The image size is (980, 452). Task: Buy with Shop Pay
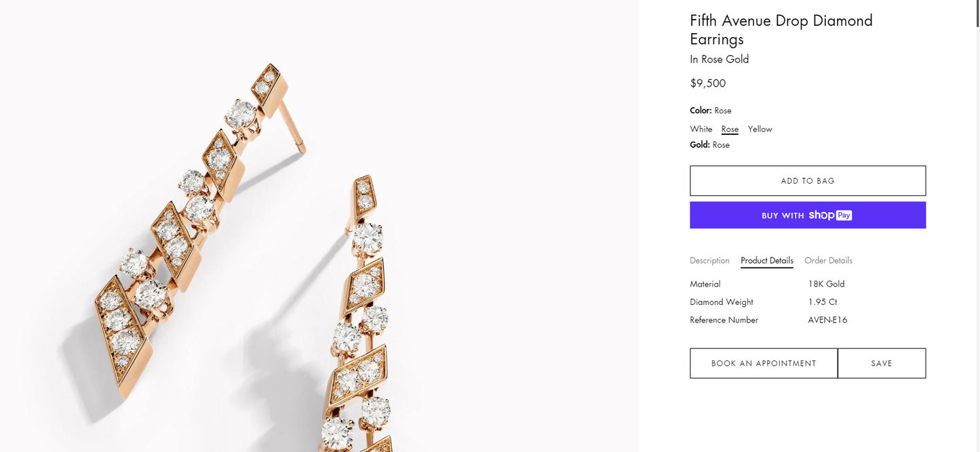click(808, 215)
